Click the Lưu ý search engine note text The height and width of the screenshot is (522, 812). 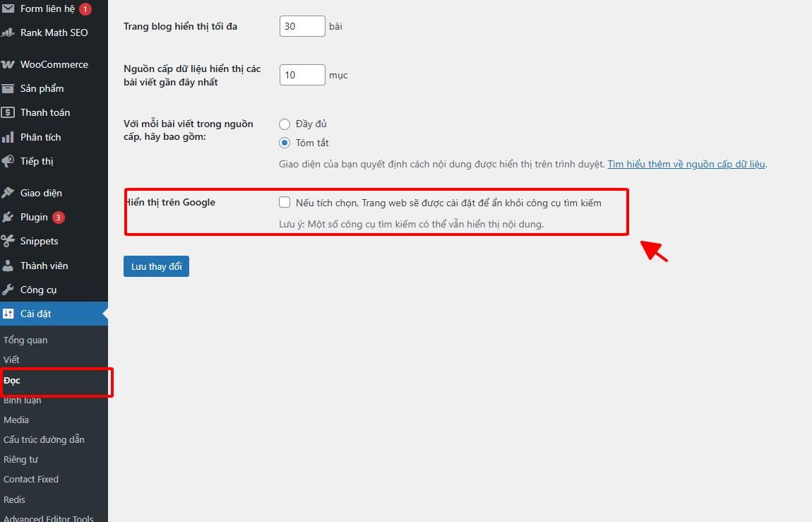(x=411, y=224)
